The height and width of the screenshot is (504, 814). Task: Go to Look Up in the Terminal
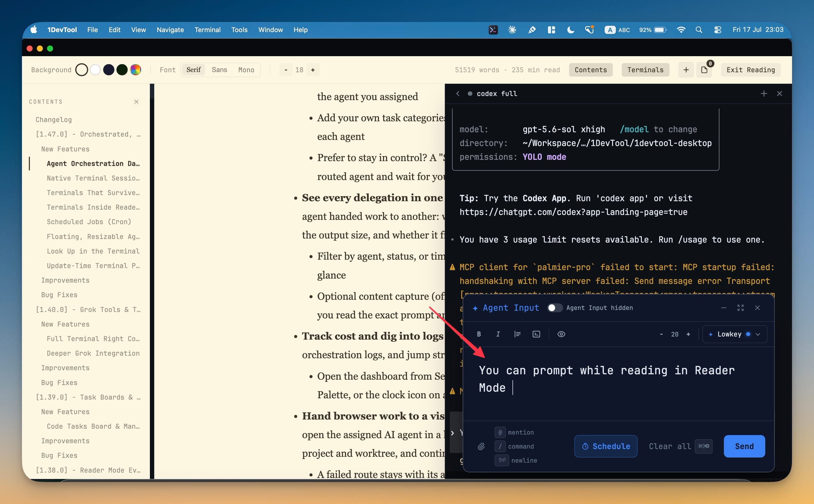pyautogui.click(x=93, y=251)
